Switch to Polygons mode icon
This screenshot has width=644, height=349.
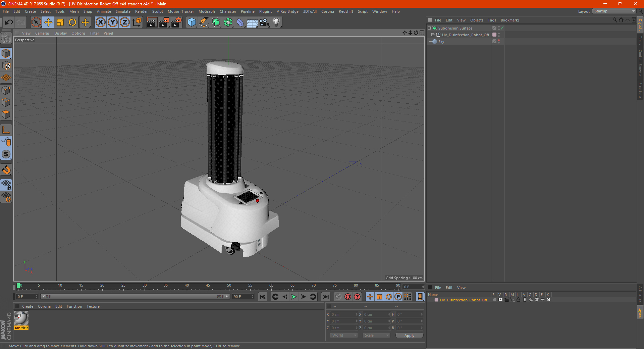point(6,114)
